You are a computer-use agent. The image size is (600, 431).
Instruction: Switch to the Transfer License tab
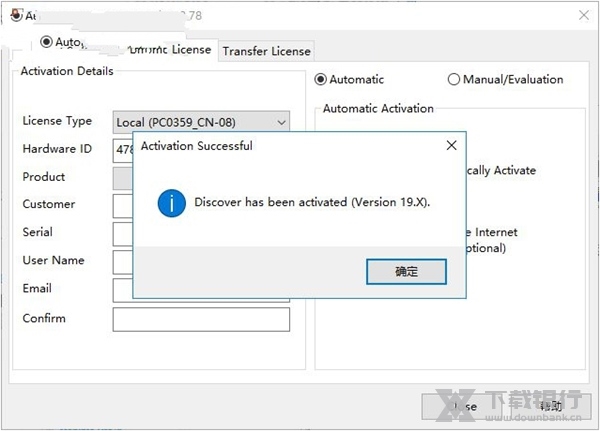pos(267,51)
